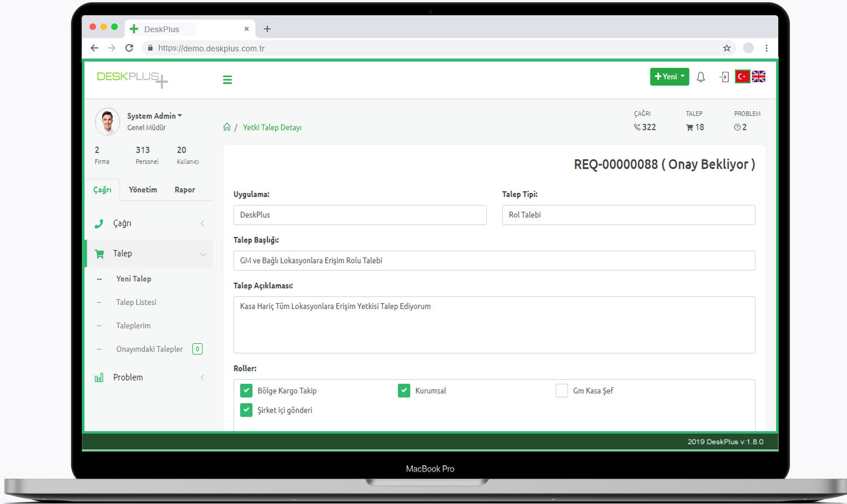Click the 20 Kullanıcı stat
847x504 pixels.
[187, 155]
